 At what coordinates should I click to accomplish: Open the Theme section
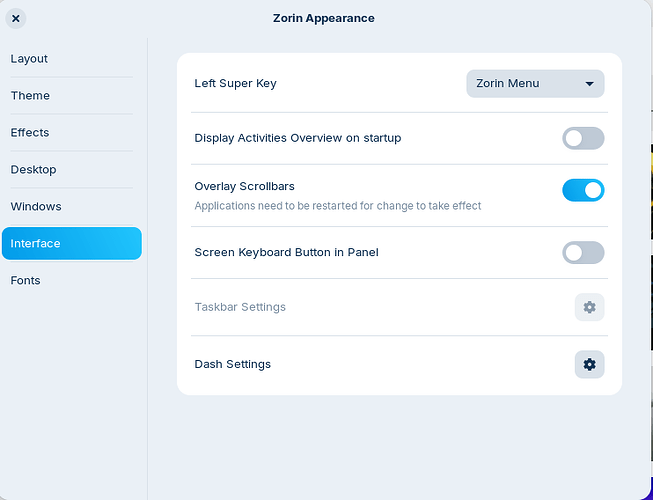pyautogui.click(x=31, y=96)
